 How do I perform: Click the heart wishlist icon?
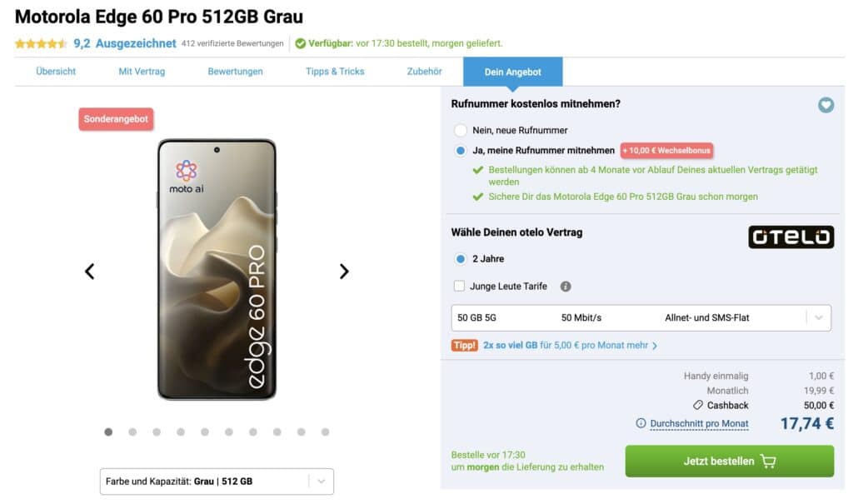826,105
